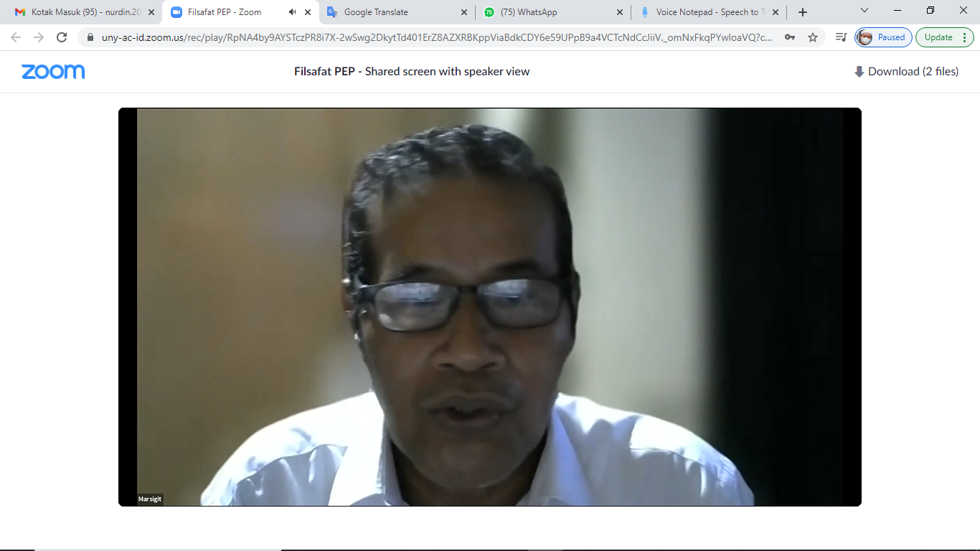980x551 pixels.
Task: View site security lock information
Action: (90, 37)
